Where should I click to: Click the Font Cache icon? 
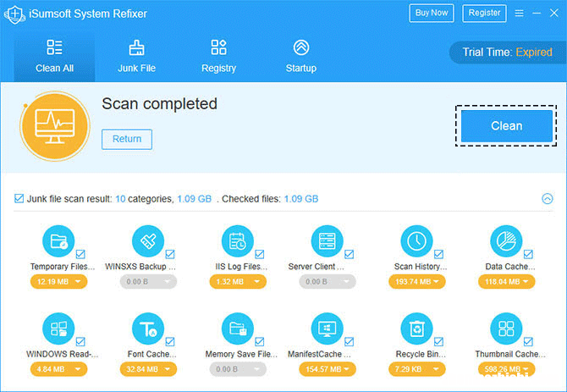pos(148,329)
